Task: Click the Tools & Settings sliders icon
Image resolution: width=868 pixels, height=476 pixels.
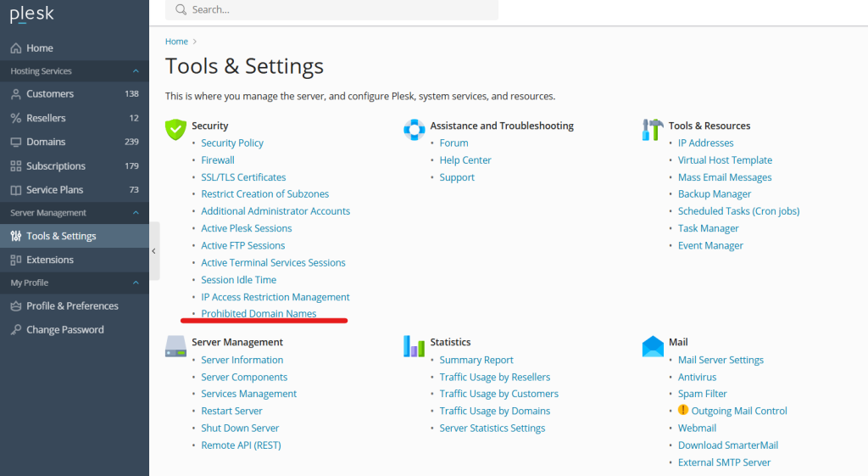Action: (16, 236)
